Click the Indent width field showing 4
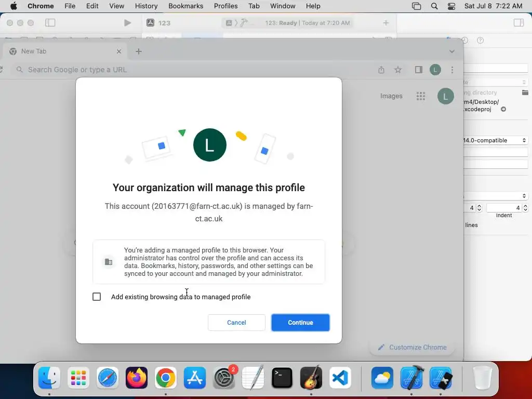 (x=504, y=208)
